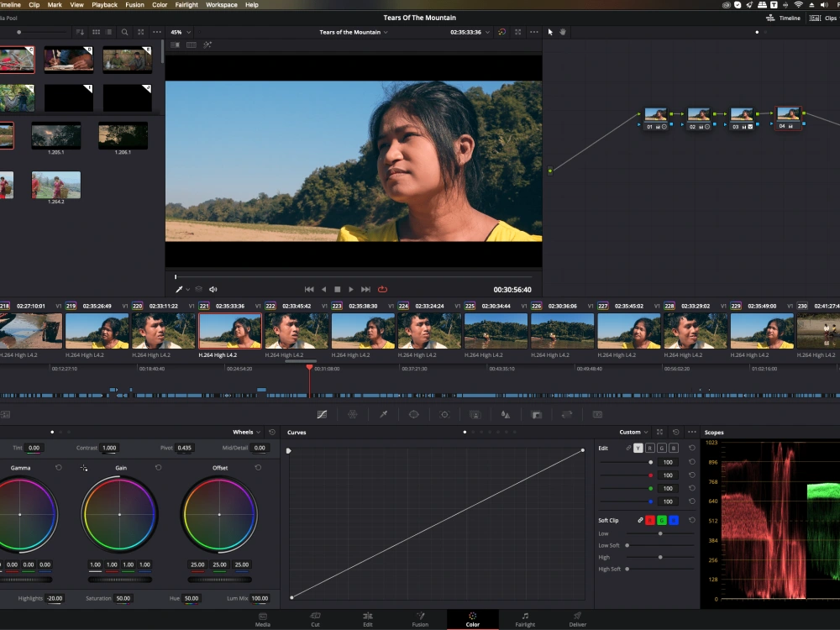Image resolution: width=840 pixels, height=630 pixels.
Task: Enable the R curve channel button
Action: [x=650, y=448]
